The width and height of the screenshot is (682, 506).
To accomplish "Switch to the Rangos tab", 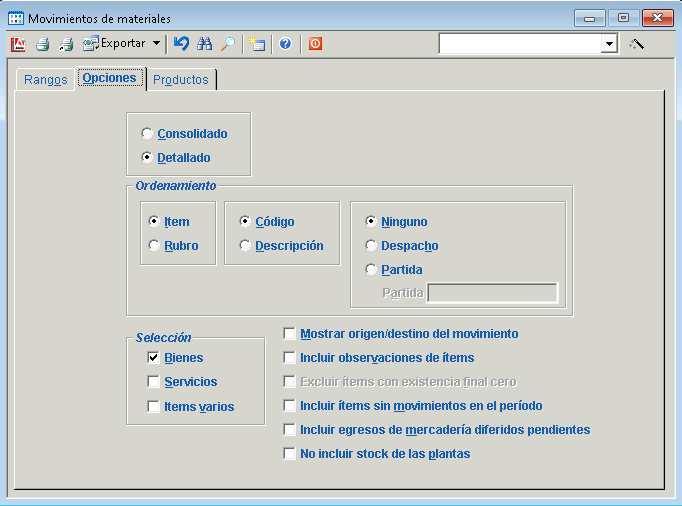I will pyautogui.click(x=45, y=80).
